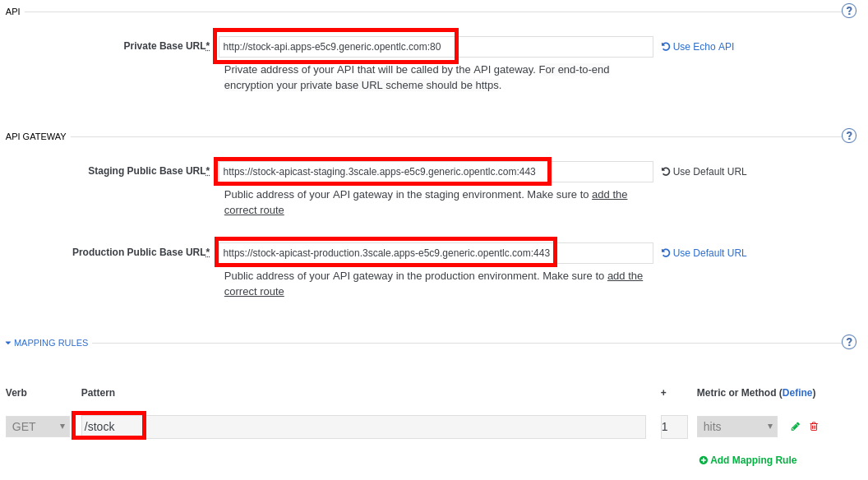Click the help icon beside API section
The width and height of the screenshot is (868, 480).
(849, 11)
